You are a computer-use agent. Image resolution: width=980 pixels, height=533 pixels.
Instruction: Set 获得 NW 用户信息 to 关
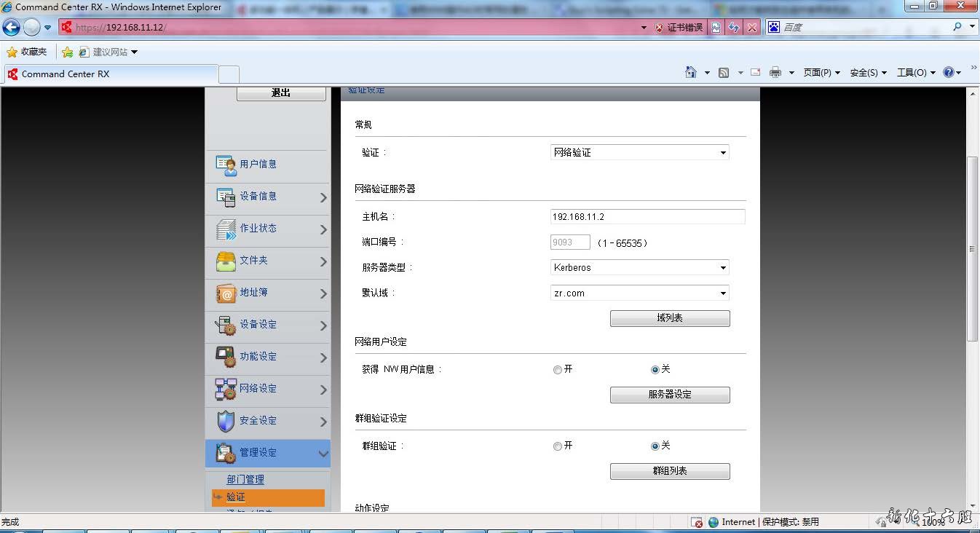pyautogui.click(x=655, y=370)
